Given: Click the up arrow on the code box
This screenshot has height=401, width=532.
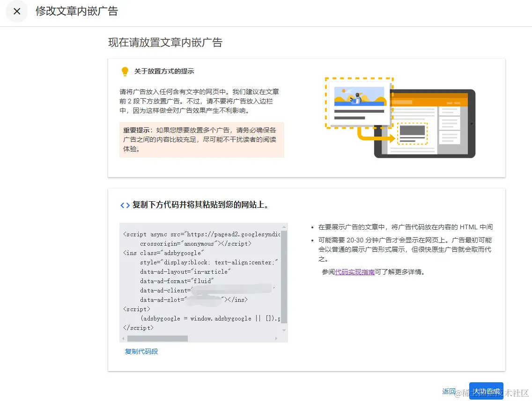Looking at the screenshot, I should point(284,226).
